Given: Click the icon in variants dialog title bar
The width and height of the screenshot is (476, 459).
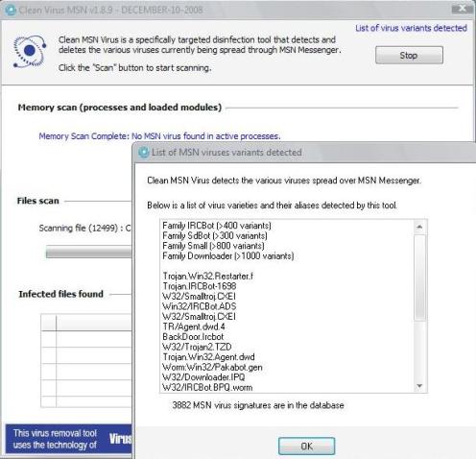Looking at the screenshot, I should pyautogui.click(x=144, y=152).
